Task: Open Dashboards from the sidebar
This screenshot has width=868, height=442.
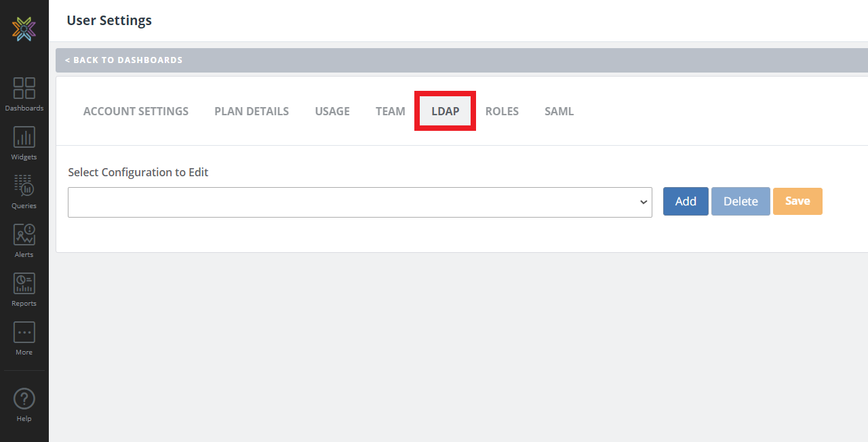Action: click(24, 94)
